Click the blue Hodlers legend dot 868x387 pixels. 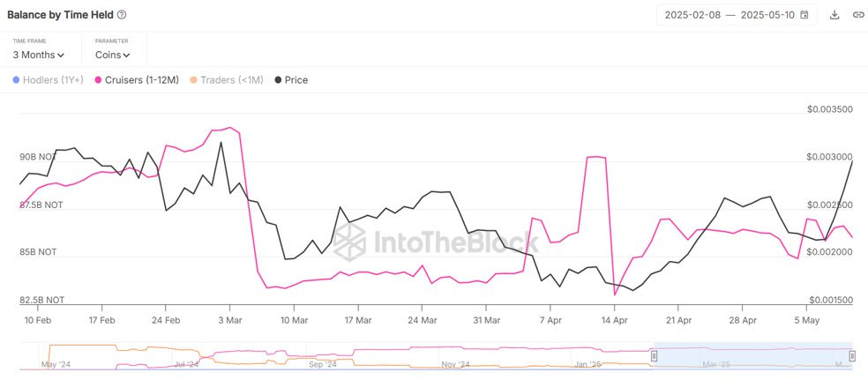pos(16,80)
